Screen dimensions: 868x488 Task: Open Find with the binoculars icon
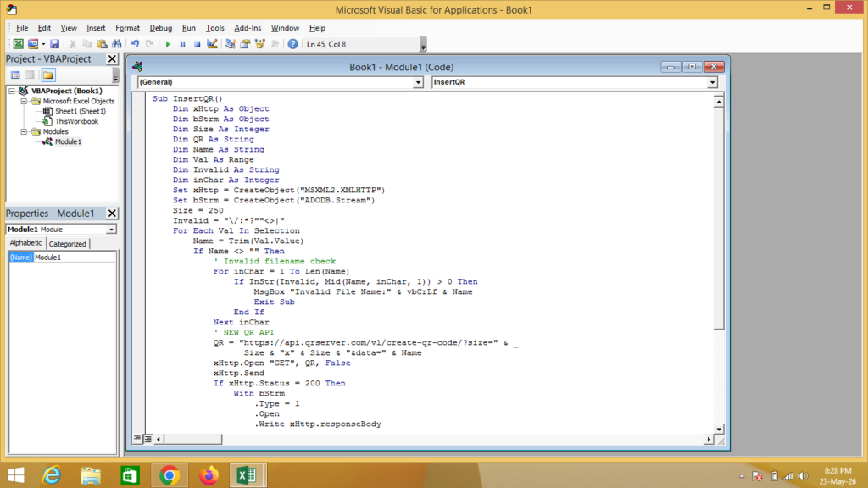point(117,44)
